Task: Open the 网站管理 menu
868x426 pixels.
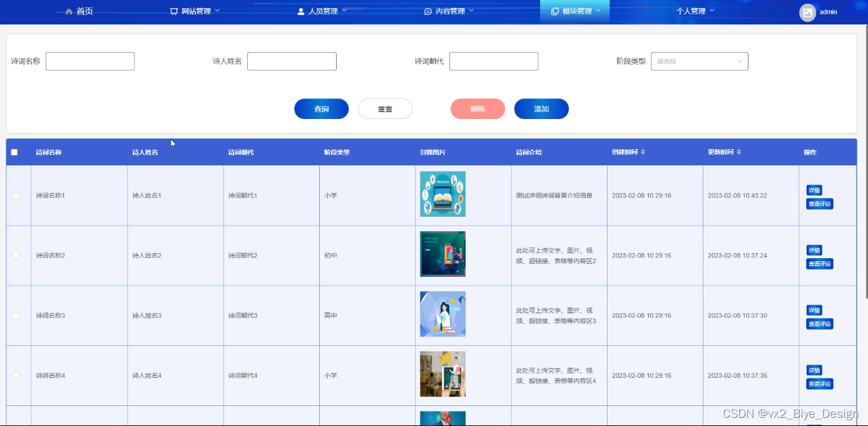Action: [195, 11]
